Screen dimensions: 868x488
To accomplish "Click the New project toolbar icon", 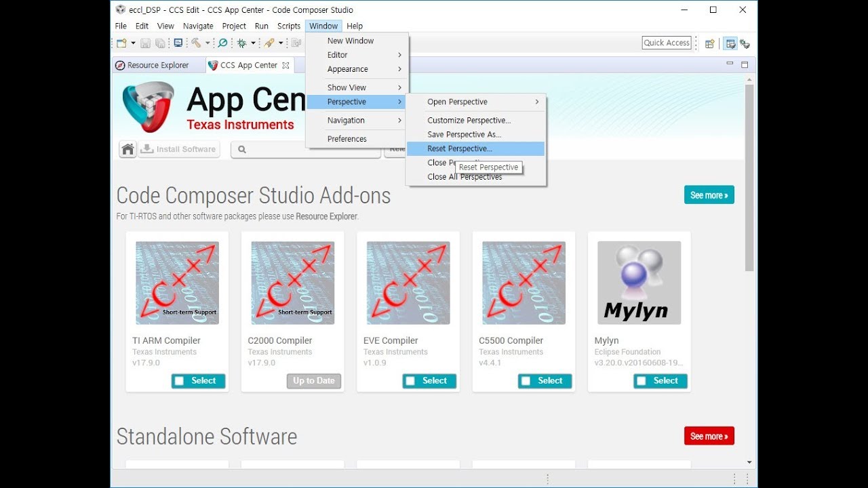I will pos(121,43).
